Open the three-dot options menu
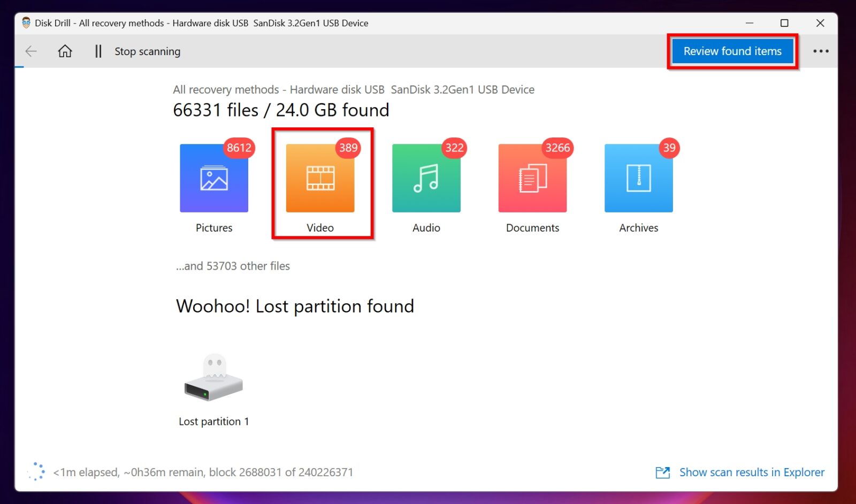This screenshot has height=504, width=856. point(820,51)
